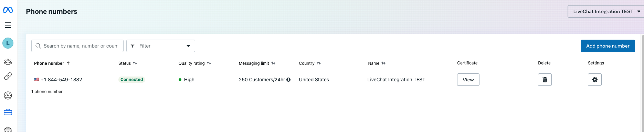Screen dimensions: 644x132
Task: Click the View certificate button
Action: point(468,80)
